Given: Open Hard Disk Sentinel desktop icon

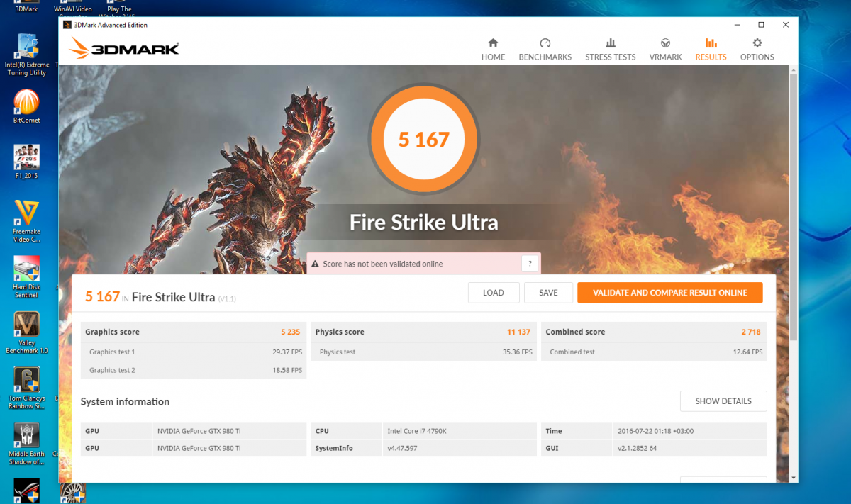Looking at the screenshot, I should (26, 277).
